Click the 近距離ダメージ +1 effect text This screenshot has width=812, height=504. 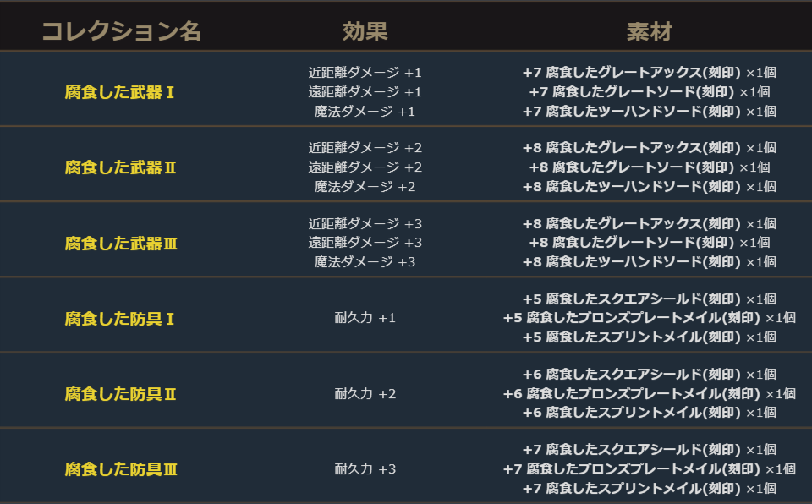(x=365, y=73)
